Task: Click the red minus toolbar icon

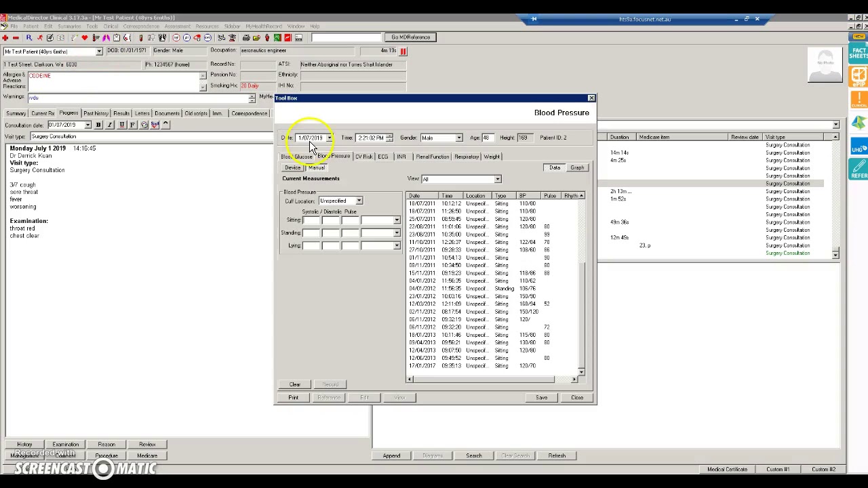Action: pyautogui.click(x=16, y=37)
